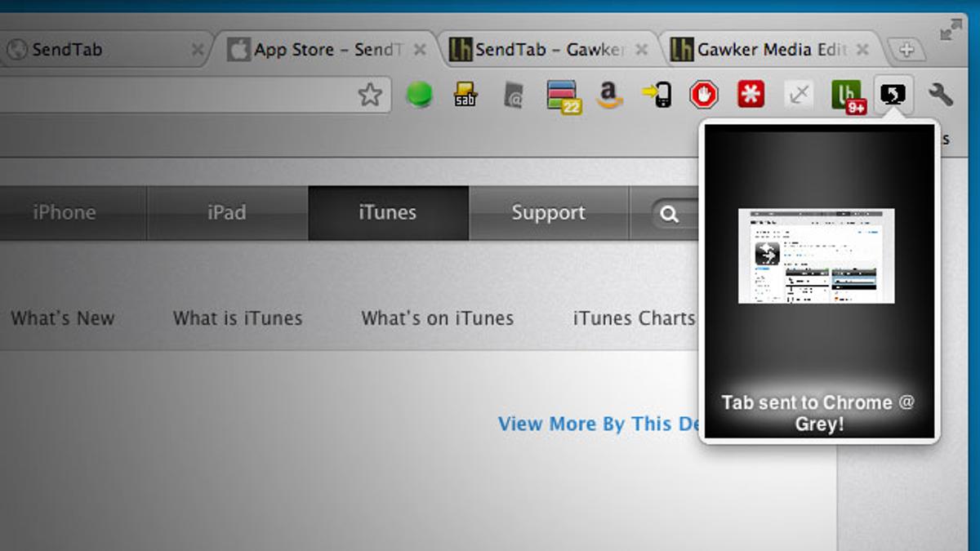
Task: Close the 'Gawker Media Edit' tab
Action: [x=863, y=50]
